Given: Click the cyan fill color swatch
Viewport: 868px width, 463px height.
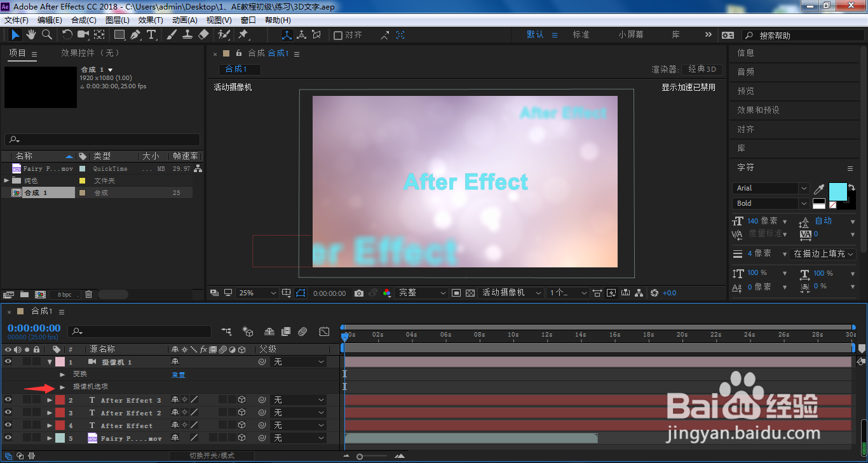Looking at the screenshot, I should [x=838, y=191].
